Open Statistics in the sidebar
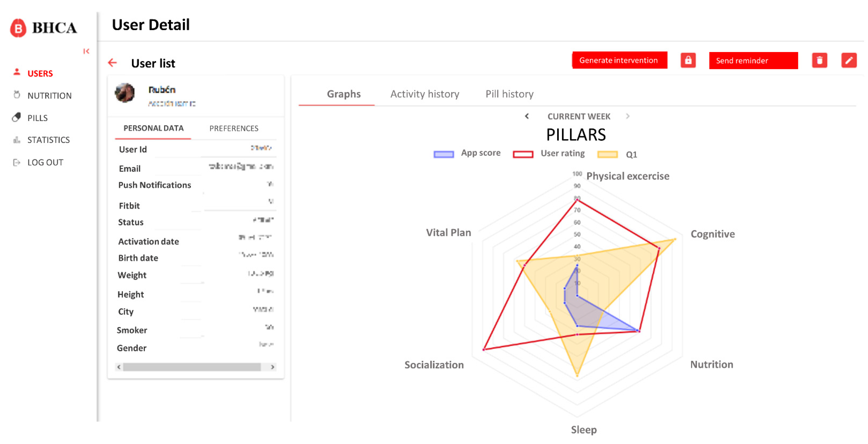The image size is (868, 444). click(x=48, y=140)
